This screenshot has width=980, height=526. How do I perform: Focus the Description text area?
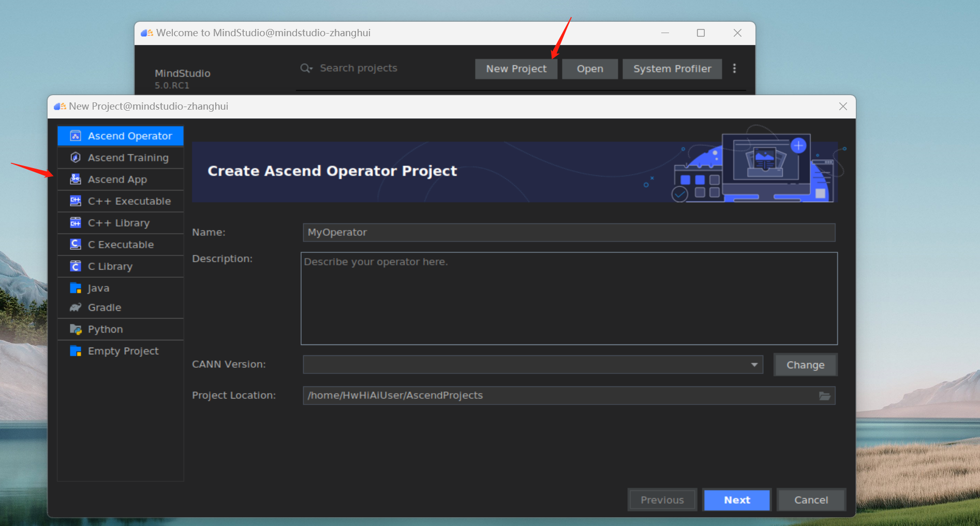569,298
